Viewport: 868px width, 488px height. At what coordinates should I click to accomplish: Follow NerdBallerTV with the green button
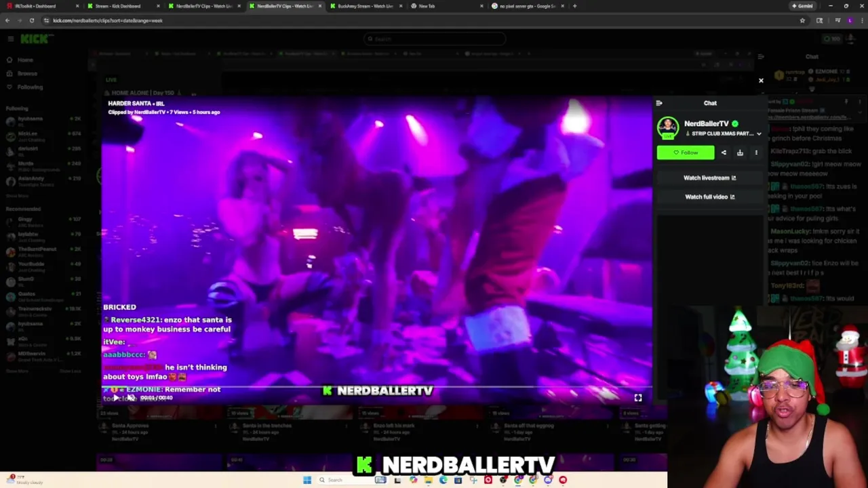click(x=685, y=152)
